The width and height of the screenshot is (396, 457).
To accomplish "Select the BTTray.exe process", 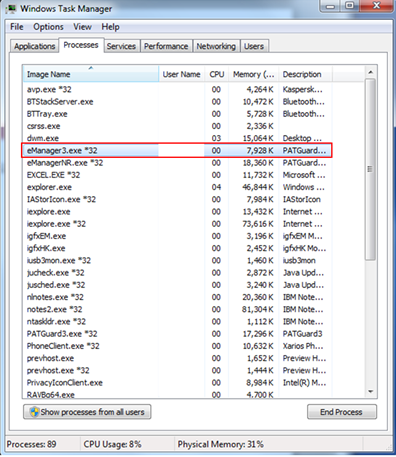I will click(x=177, y=114).
